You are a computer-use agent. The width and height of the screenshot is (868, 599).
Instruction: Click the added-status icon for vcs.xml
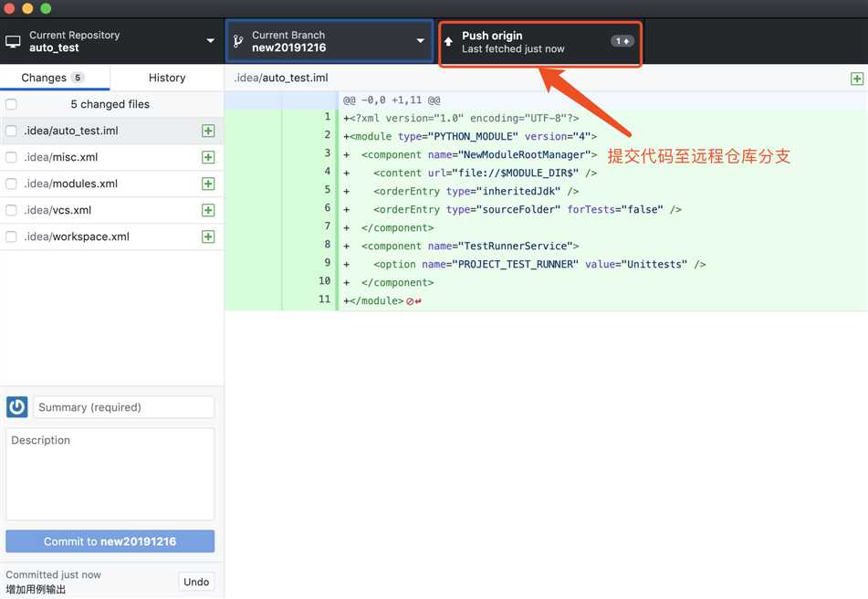pyautogui.click(x=208, y=210)
